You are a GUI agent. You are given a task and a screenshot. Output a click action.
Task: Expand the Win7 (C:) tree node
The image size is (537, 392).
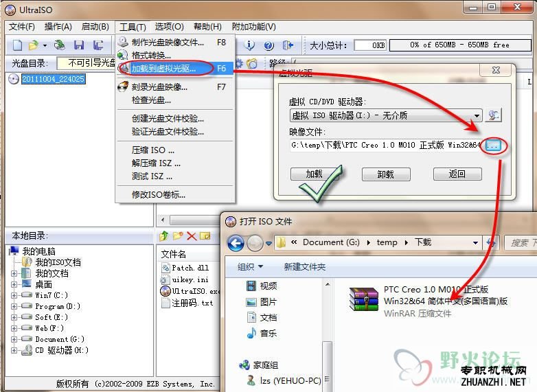coord(14,295)
